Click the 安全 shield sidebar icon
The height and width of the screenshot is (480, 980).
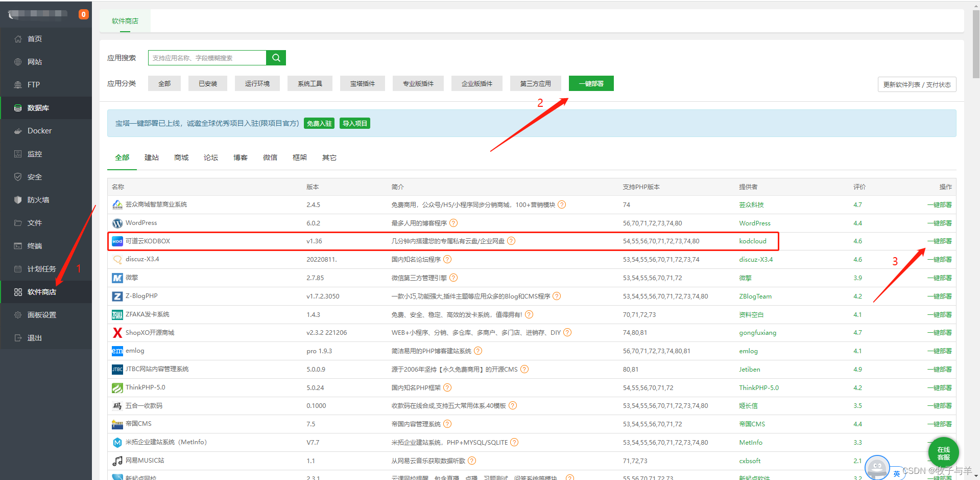pos(18,177)
